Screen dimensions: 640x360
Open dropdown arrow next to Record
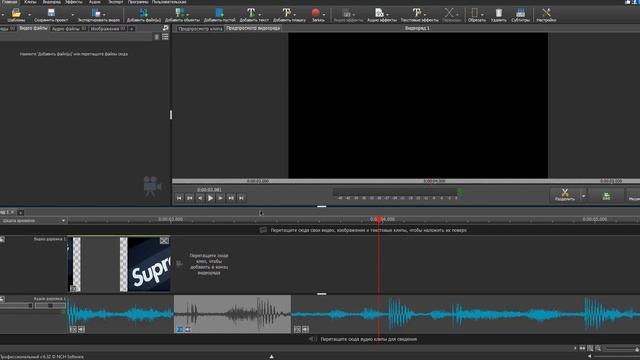324,14
